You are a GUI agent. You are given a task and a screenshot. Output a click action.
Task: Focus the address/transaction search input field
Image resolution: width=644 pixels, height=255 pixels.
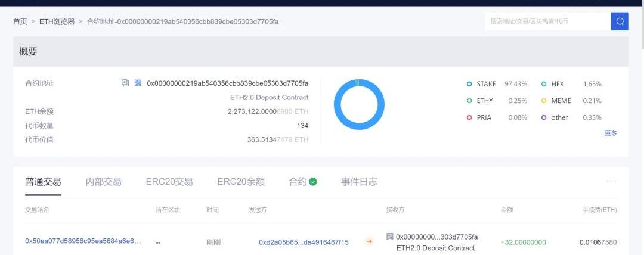(547, 21)
